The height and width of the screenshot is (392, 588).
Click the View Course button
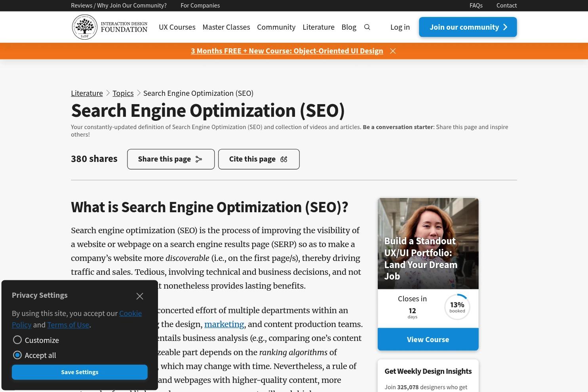pos(428,339)
